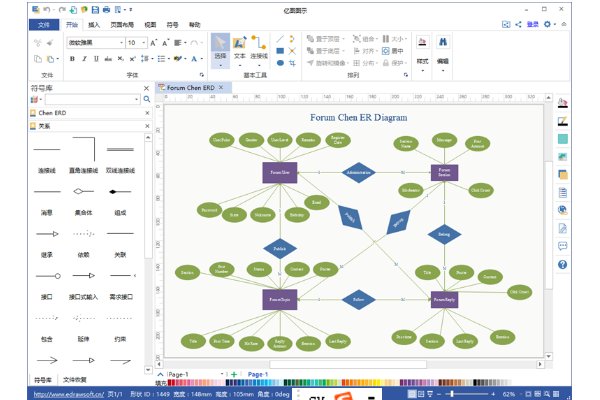Switch to the 帮助 ribbon tab

pos(194,25)
